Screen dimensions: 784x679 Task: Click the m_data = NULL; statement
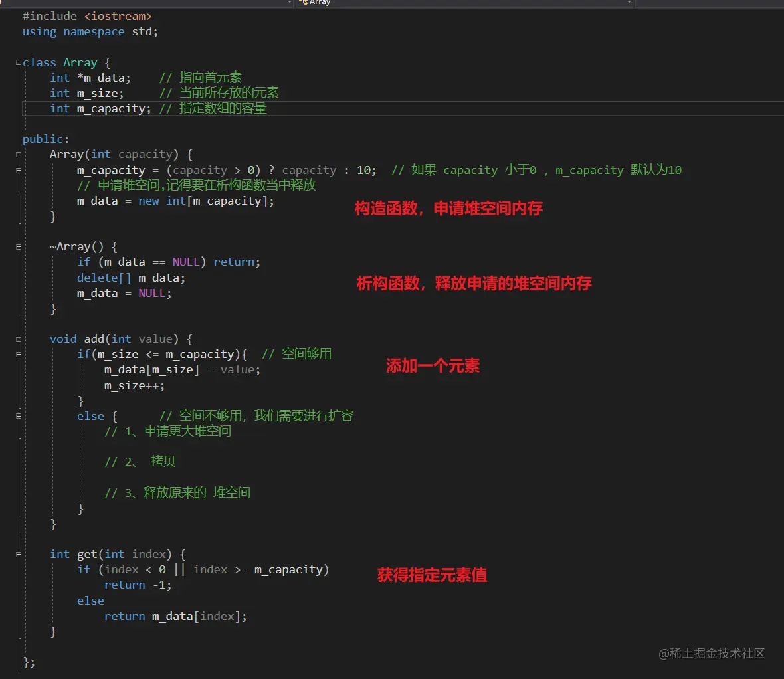click(124, 294)
